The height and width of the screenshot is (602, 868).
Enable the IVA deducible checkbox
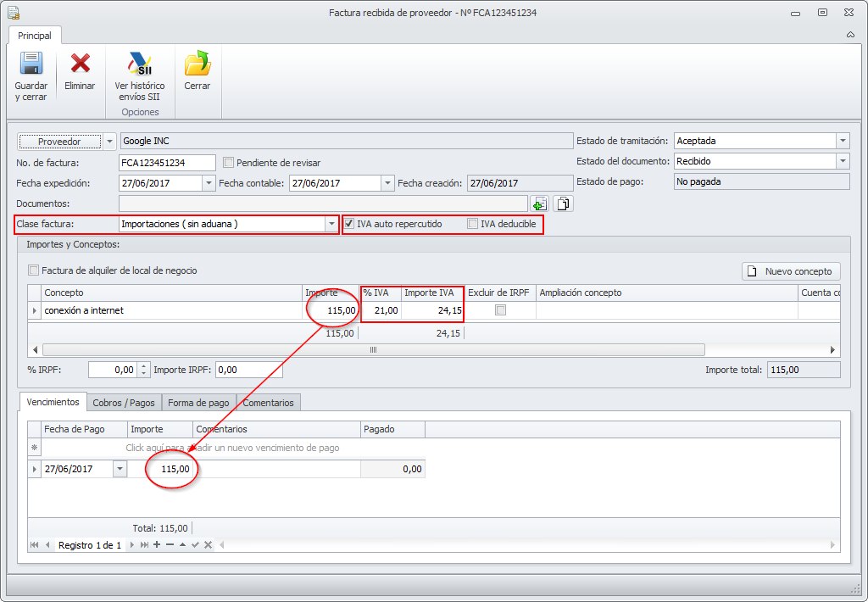coord(473,224)
